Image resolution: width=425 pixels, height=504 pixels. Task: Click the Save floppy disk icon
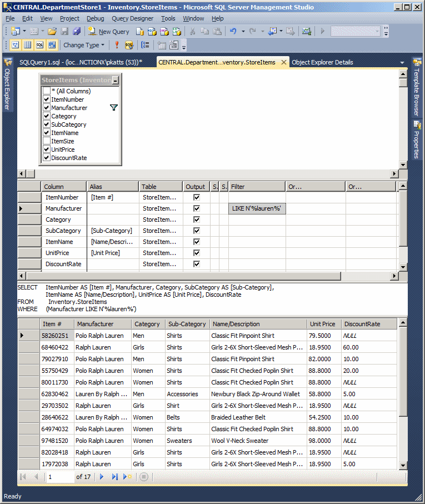(x=65, y=31)
